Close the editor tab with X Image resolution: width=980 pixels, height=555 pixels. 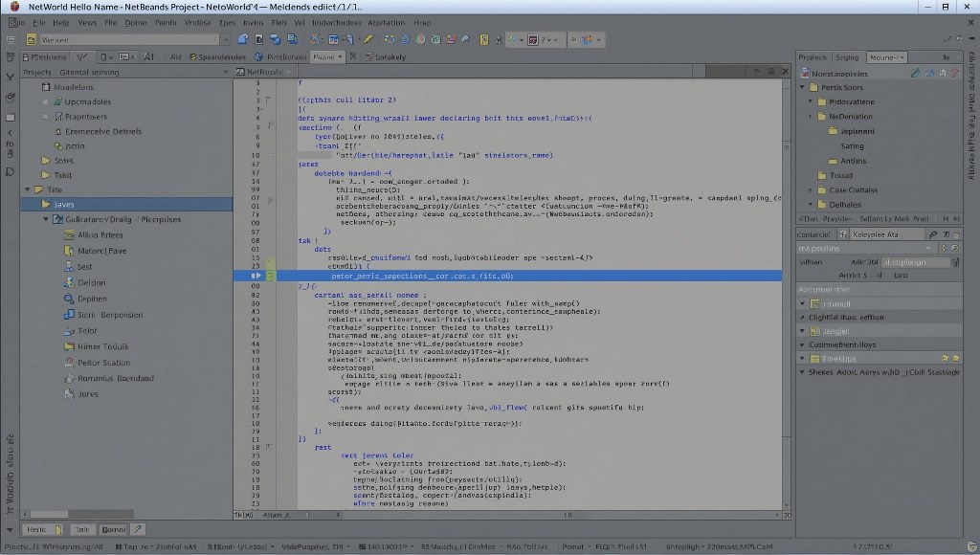(786, 71)
